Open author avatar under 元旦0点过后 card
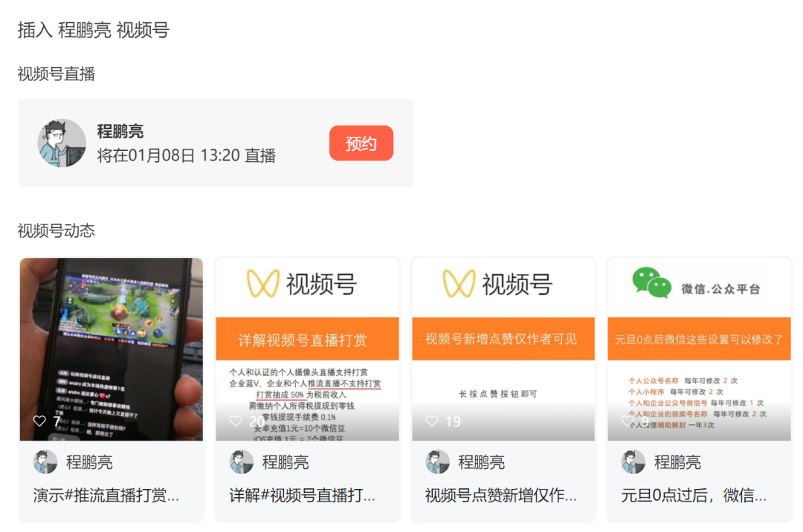This screenshot has width=803, height=532. pyautogui.click(x=633, y=462)
